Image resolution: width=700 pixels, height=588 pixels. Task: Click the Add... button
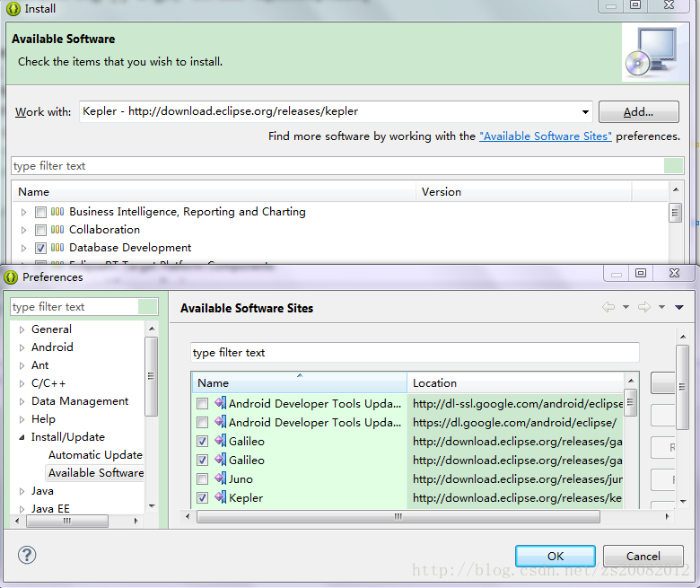tap(638, 111)
